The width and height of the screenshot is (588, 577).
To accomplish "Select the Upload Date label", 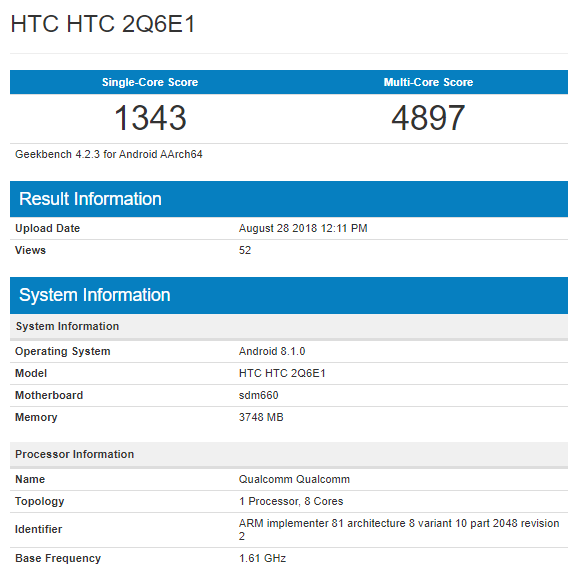I will click(x=48, y=228).
